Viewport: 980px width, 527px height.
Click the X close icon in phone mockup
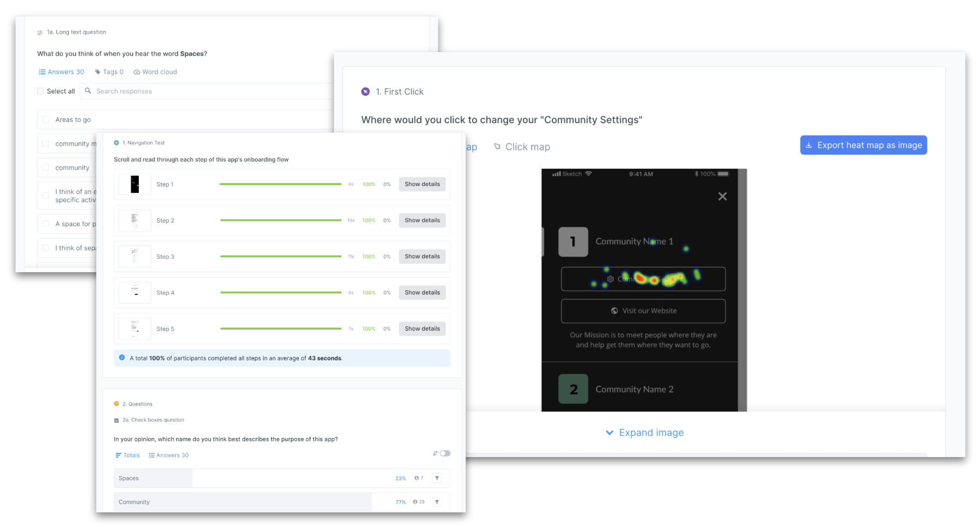[723, 196]
